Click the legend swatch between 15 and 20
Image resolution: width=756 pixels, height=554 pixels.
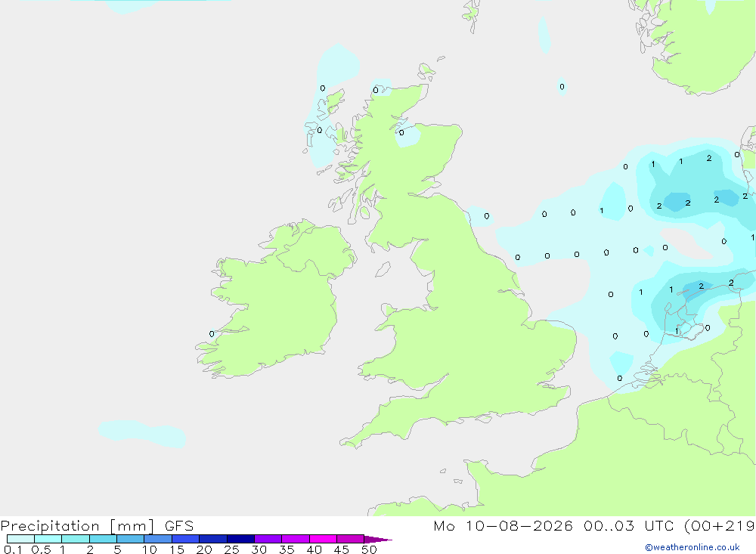click(186, 539)
